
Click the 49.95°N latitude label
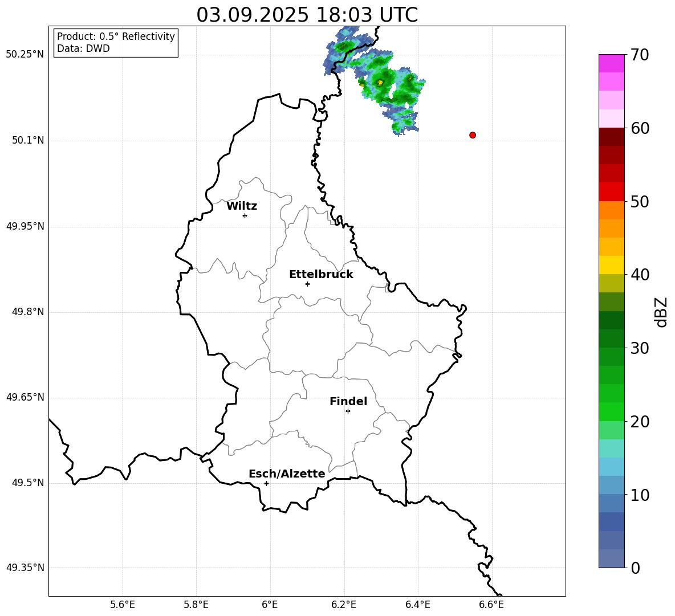[25, 226]
